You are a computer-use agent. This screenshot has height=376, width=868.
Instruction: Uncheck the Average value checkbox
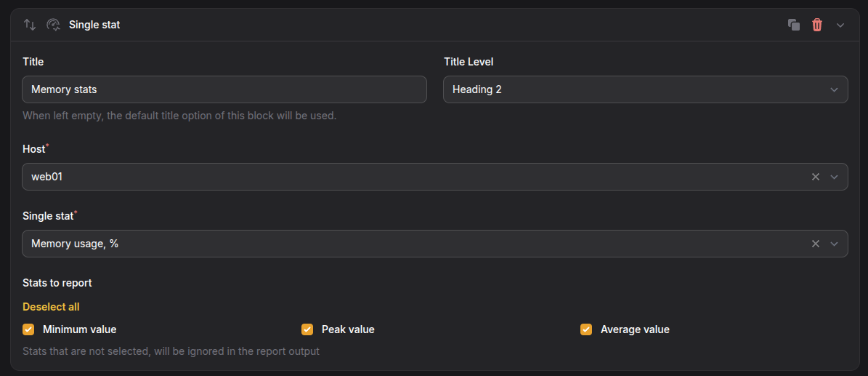586,329
